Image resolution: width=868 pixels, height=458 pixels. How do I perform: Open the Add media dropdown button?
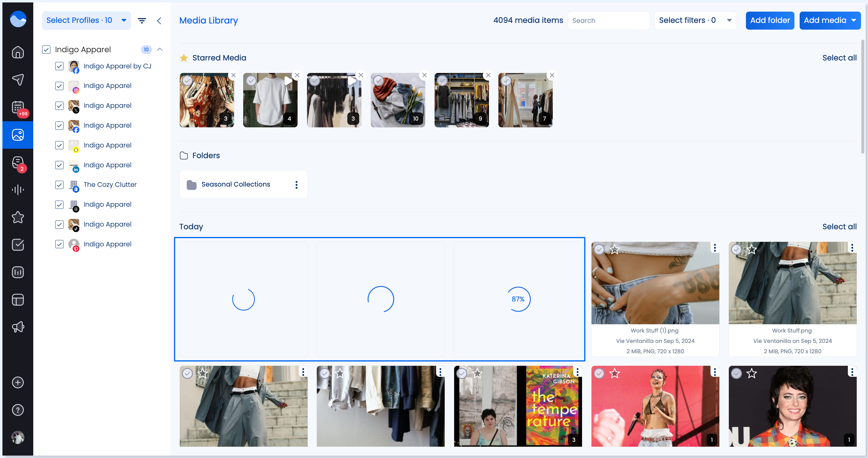[x=830, y=20]
